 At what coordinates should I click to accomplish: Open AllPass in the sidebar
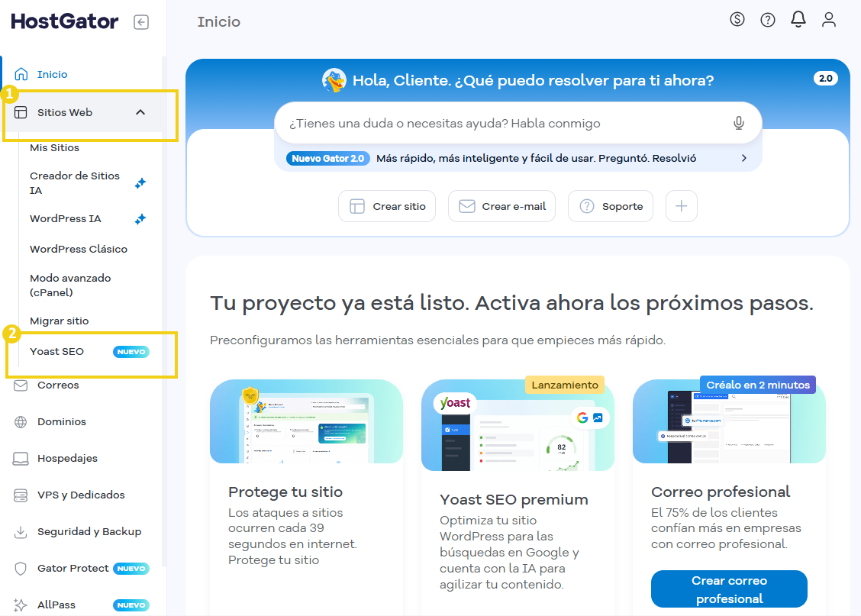coord(56,605)
